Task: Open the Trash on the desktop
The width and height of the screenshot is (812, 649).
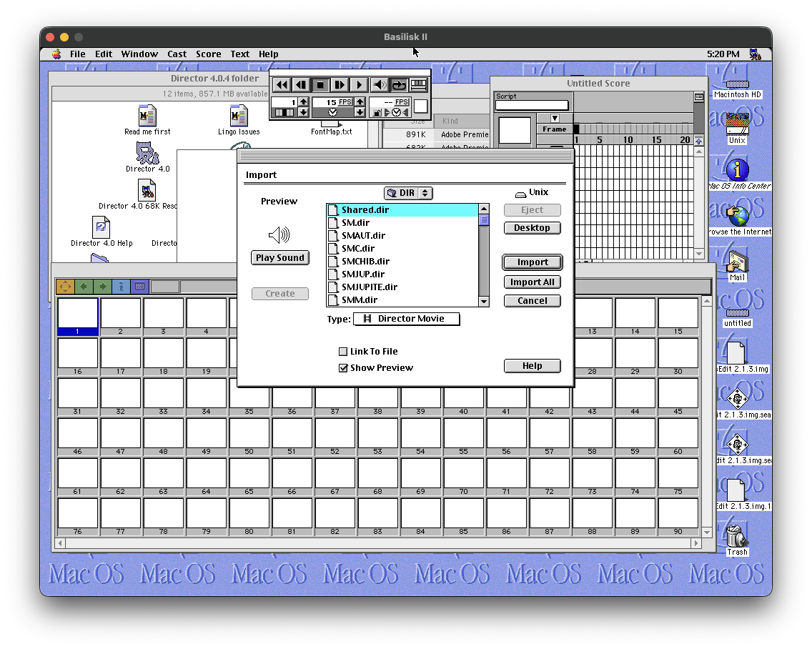Action: click(x=736, y=536)
